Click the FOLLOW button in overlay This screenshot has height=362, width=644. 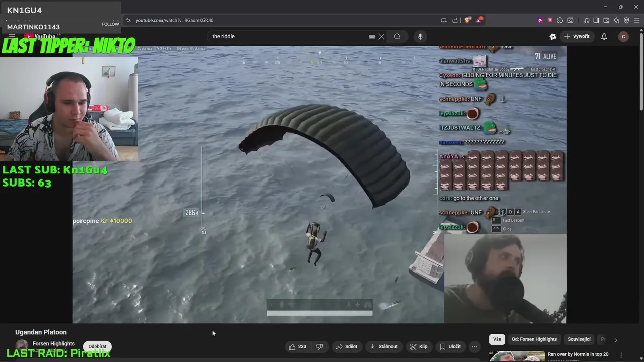click(x=110, y=24)
